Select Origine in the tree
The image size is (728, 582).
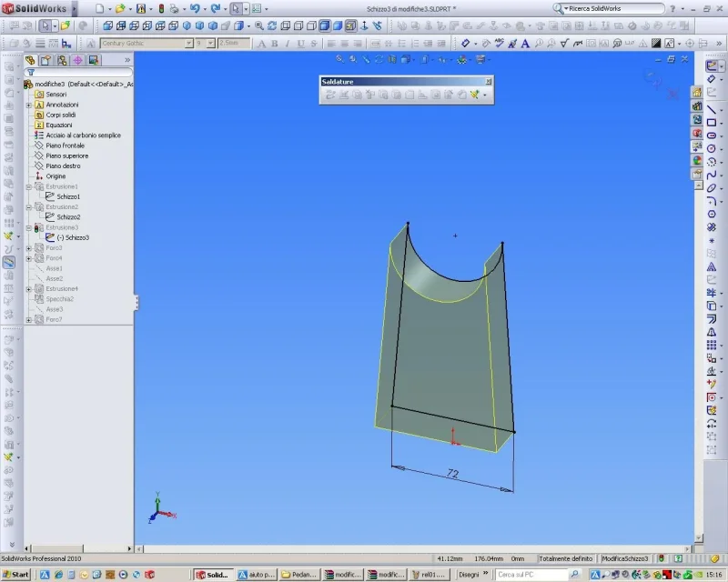pyautogui.click(x=56, y=176)
